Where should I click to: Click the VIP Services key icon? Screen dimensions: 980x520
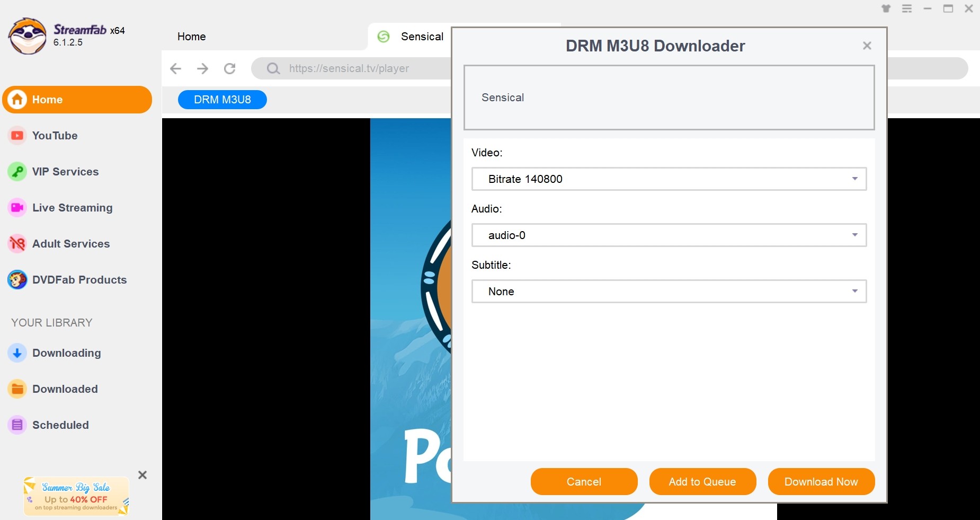[x=17, y=172]
